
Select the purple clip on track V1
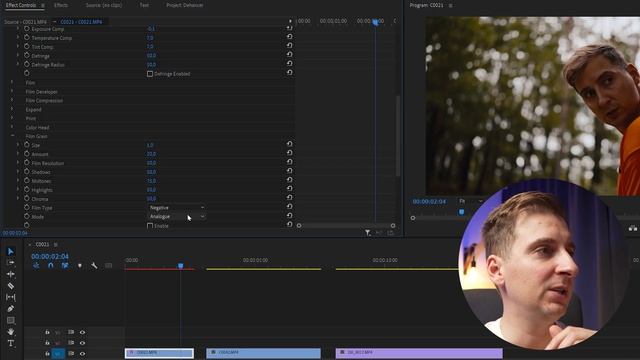point(419,353)
